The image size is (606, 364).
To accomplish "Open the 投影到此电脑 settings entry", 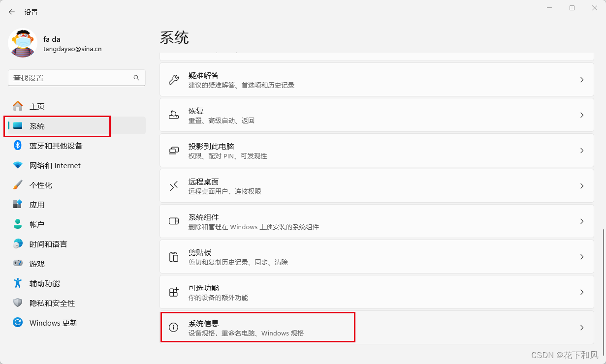I will pyautogui.click(x=377, y=151).
